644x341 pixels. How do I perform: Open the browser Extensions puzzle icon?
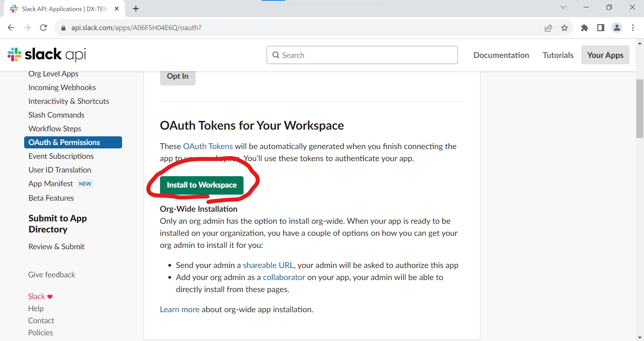(585, 28)
